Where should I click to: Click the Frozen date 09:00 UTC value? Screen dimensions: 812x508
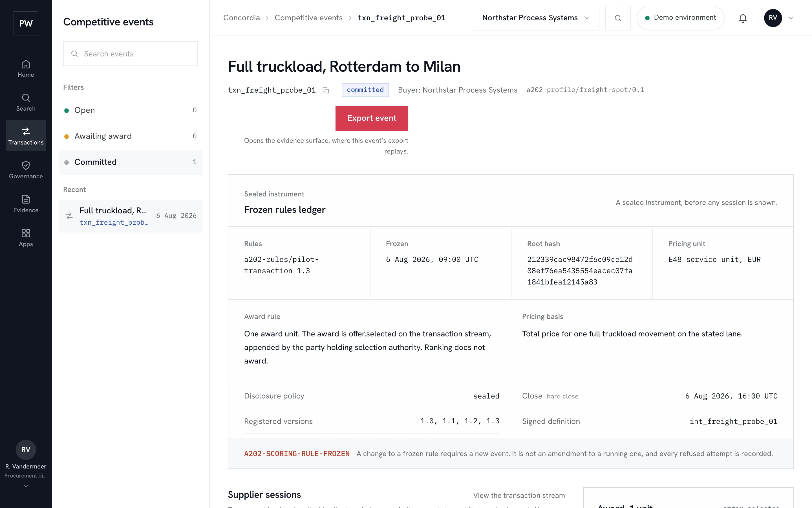pyautogui.click(x=432, y=259)
